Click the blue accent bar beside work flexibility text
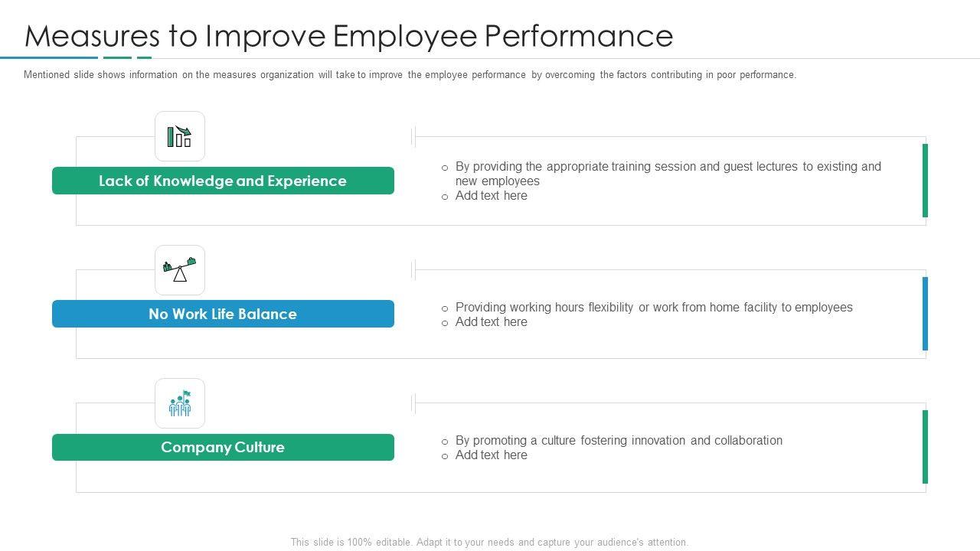Image resolution: width=980 pixels, height=551 pixels. (x=925, y=314)
